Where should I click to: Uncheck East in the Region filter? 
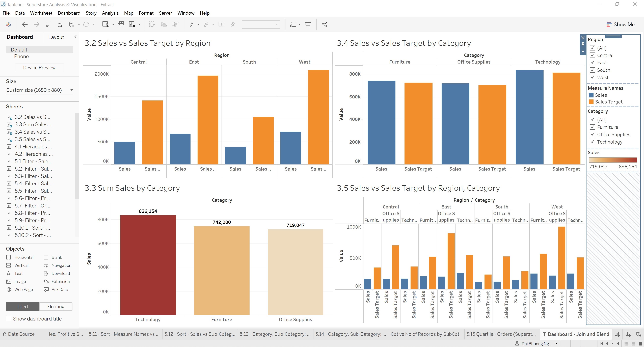(593, 63)
